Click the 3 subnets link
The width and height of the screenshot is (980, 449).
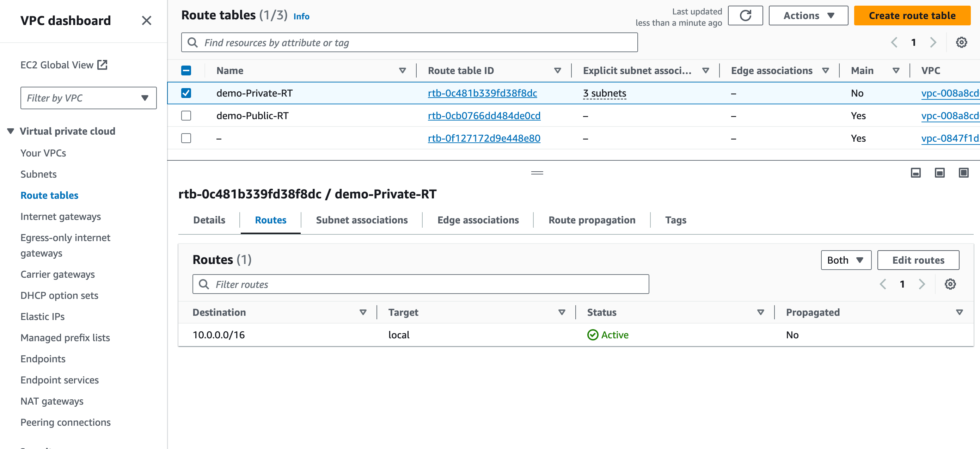(x=604, y=93)
